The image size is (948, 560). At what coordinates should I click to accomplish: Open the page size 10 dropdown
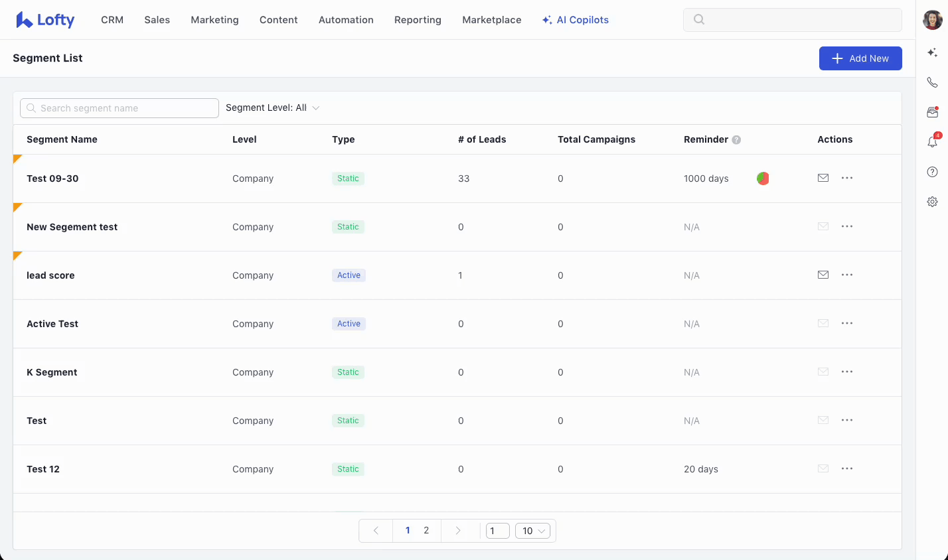[532, 531]
